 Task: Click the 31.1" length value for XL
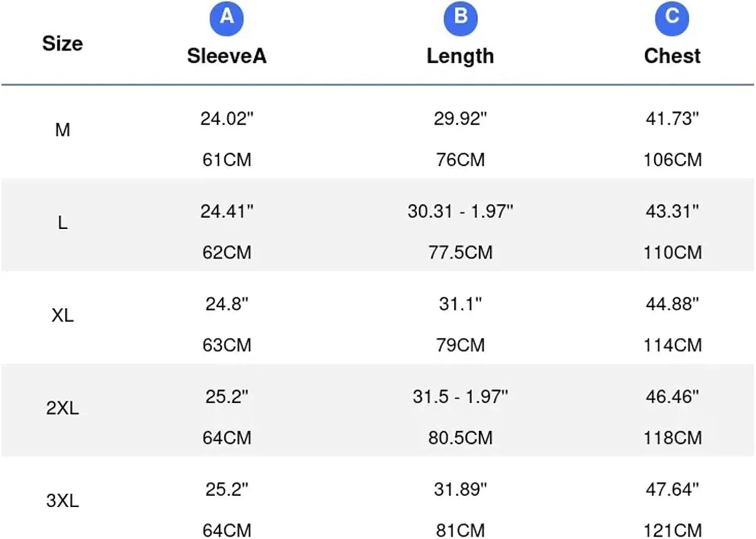click(x=460, y=304)
